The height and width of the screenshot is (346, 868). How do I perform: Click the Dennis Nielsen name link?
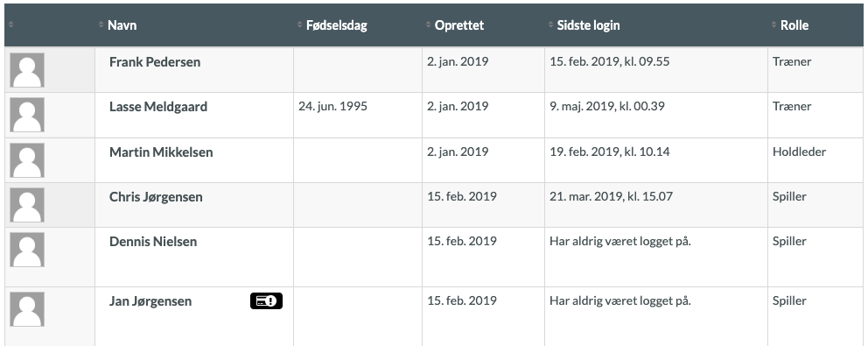click(x=153, y=242)
